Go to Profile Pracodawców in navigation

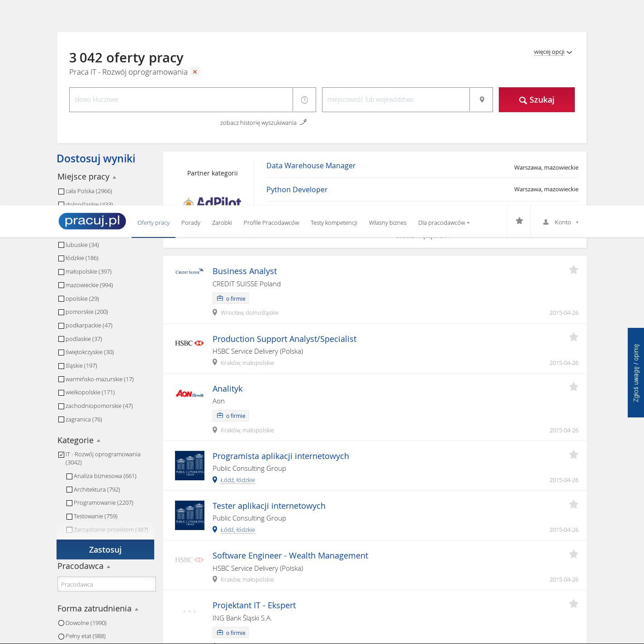pos(271,223)
